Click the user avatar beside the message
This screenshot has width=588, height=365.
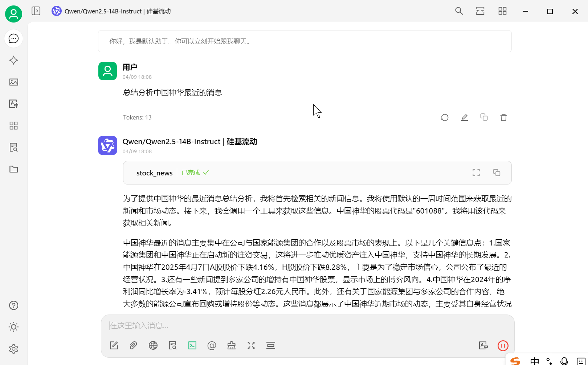click(x=107, y=71)
